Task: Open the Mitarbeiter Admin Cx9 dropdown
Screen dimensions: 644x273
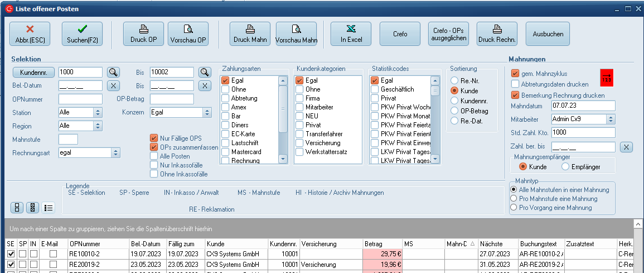Action: 611,119
